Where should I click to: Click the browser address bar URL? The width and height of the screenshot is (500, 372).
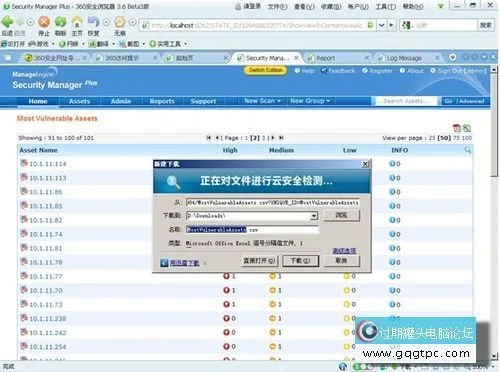(257, 25)
